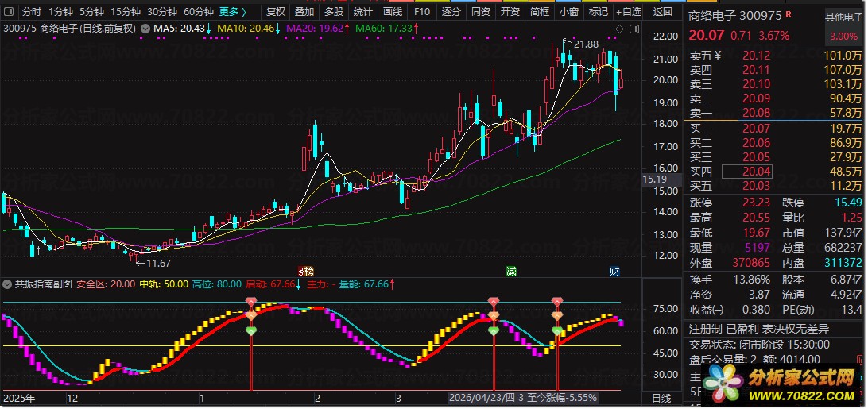Image resolution: width=868 pixels, height=409 pixels.
Task: Click the green 减 marker icon
Action: click(511, 271)
